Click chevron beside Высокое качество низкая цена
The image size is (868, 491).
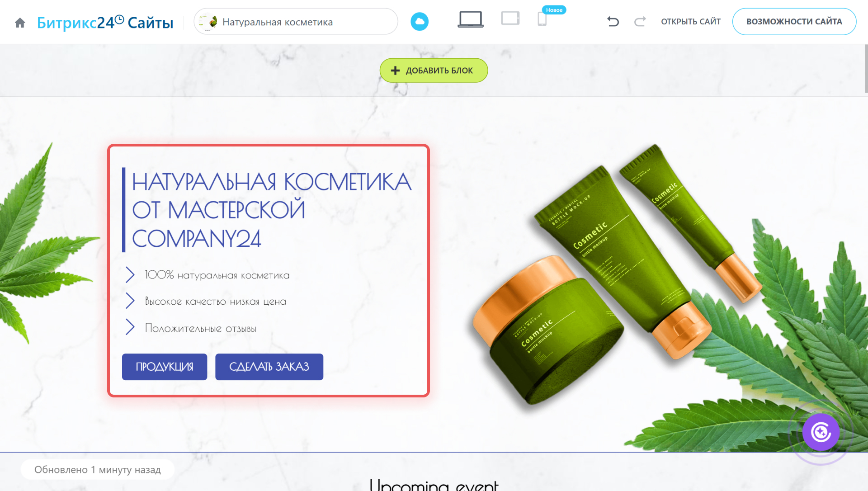coord(130,301)
